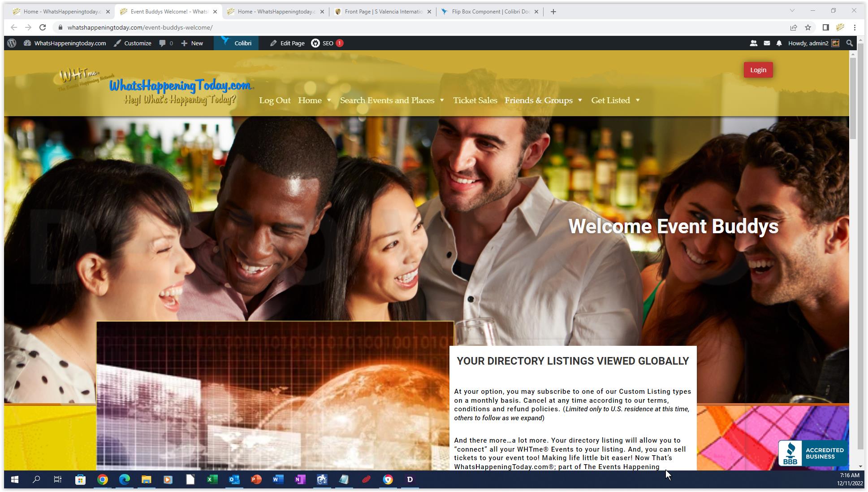Click the Welcome Event Buddys heading

coord(673,226)
